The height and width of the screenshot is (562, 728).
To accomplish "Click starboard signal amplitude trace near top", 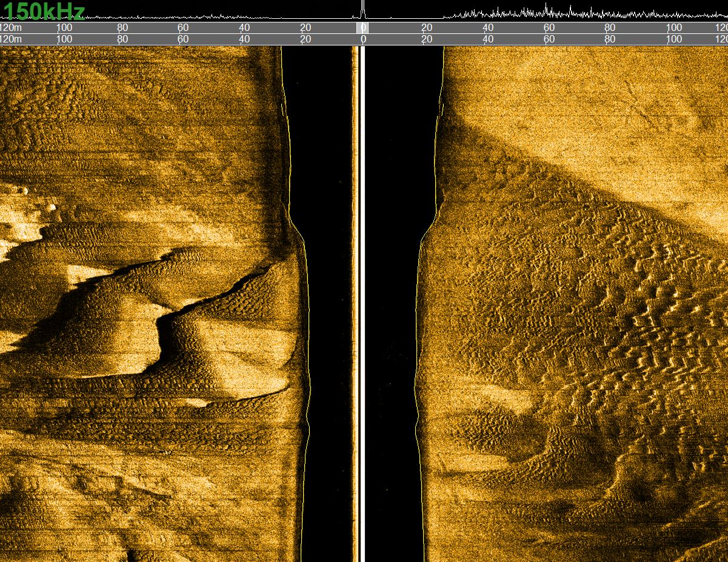I will click(x=546, y=12).
